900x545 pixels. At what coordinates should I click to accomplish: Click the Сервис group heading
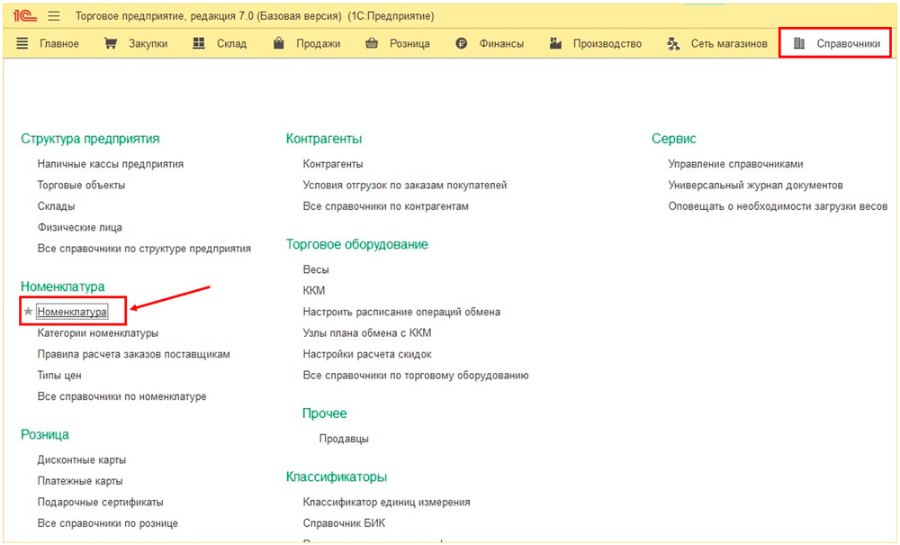coord(674,139)
